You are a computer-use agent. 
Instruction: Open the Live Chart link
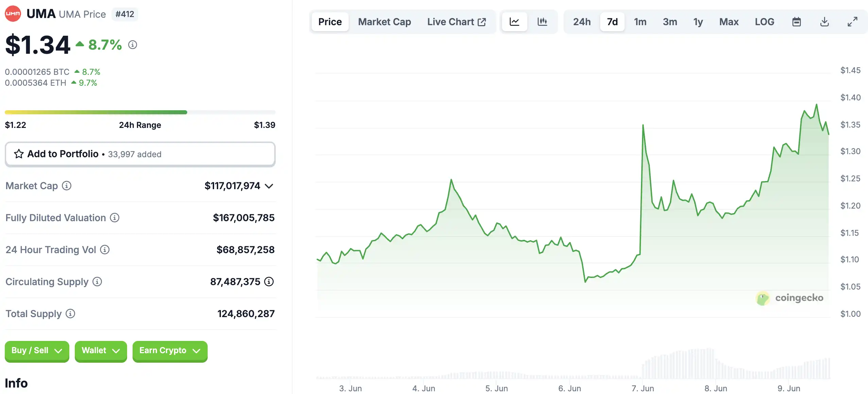pos(456,22)
